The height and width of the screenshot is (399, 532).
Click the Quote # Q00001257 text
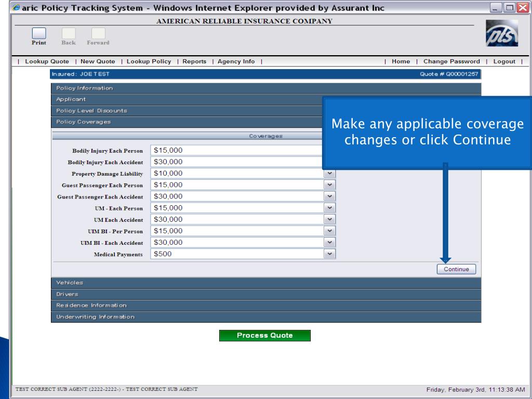(449, 74)
